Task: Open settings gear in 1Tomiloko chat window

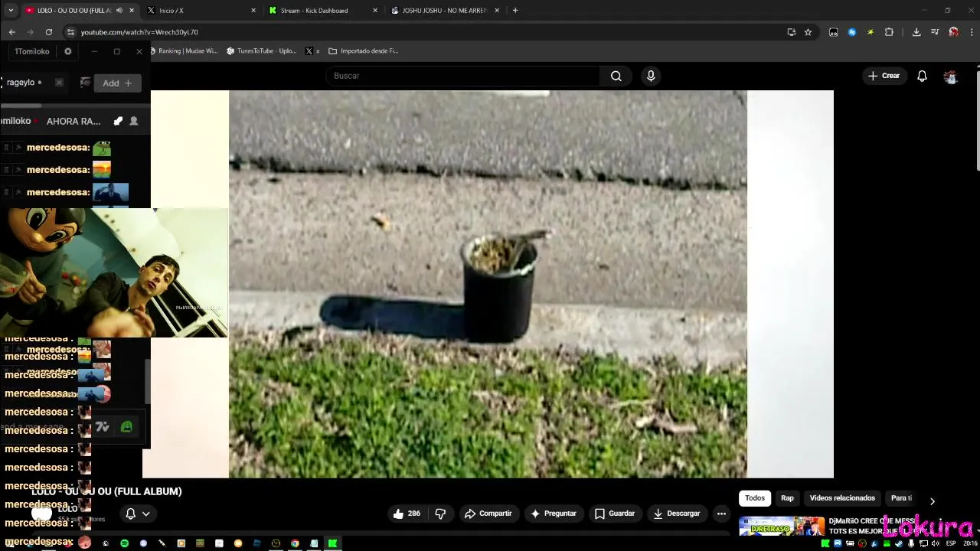Action: tap(67, 51)
